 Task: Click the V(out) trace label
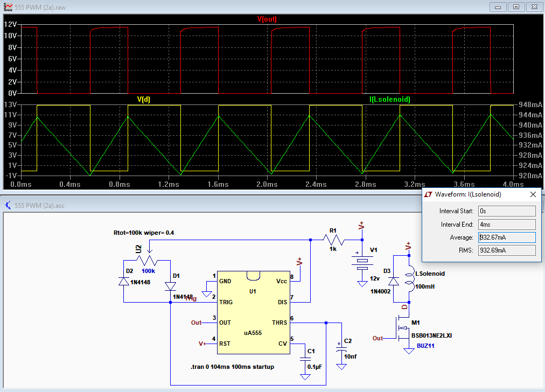tap(267, 19)
